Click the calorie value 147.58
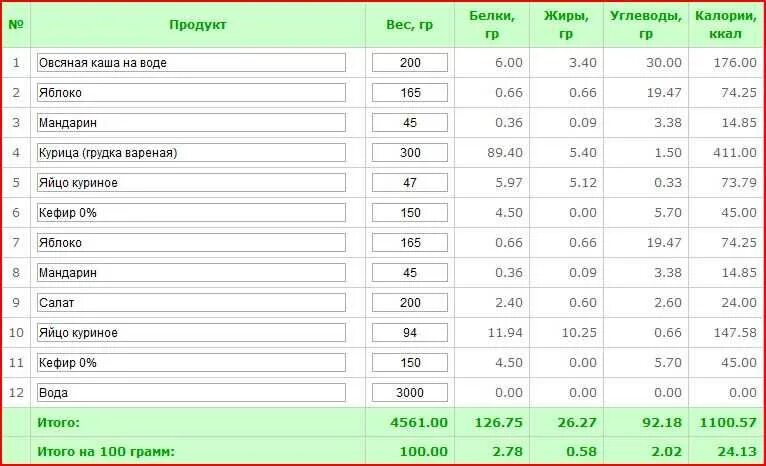766x466 pixels. [735, 333]
